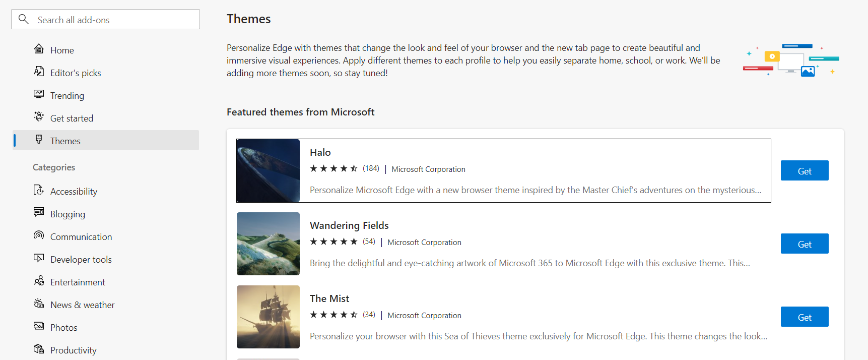Click the search magnifier icon
Image resolution: width=868 pixels, height=360 pixels.
tap(23, 19)
